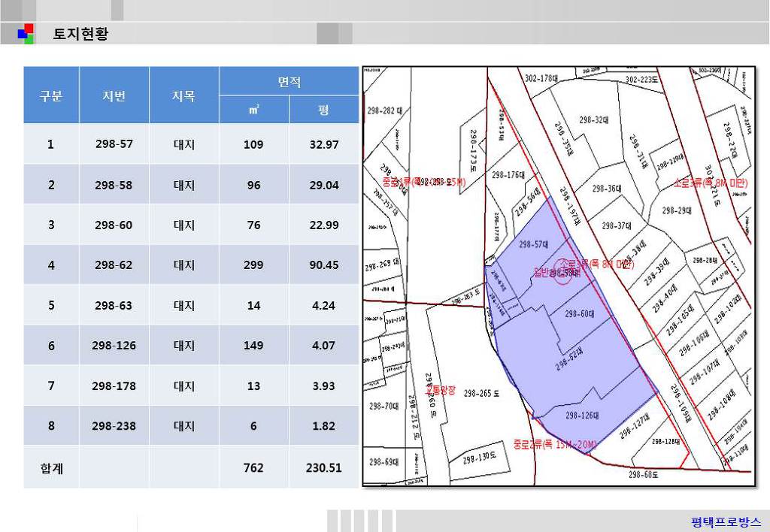Click map label 298-108대

(x=722, y=405)
